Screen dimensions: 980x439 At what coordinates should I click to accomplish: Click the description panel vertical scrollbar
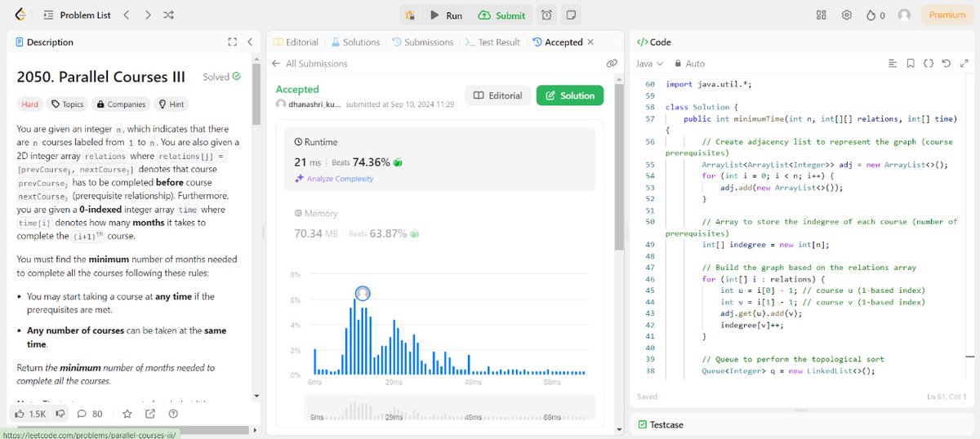[x=256, y=94]
